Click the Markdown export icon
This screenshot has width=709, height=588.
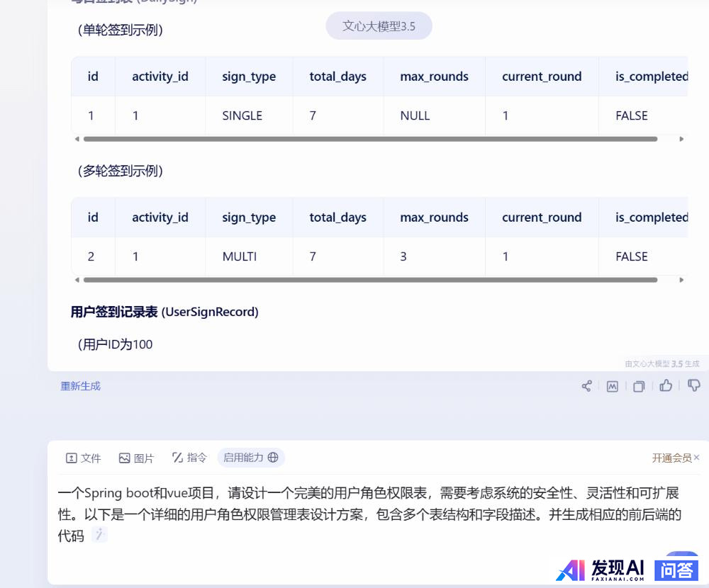click(613, 386)
